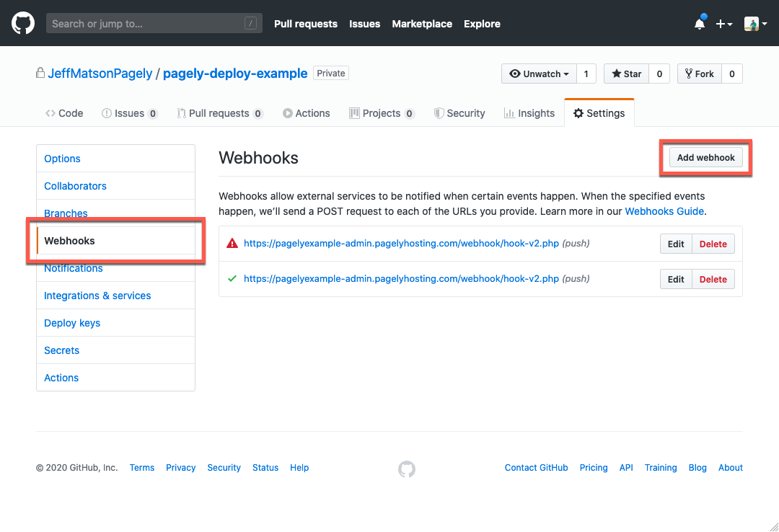Switch to the repository Security tab
This screenshot has width=779, height=532.
coord(459,113)
